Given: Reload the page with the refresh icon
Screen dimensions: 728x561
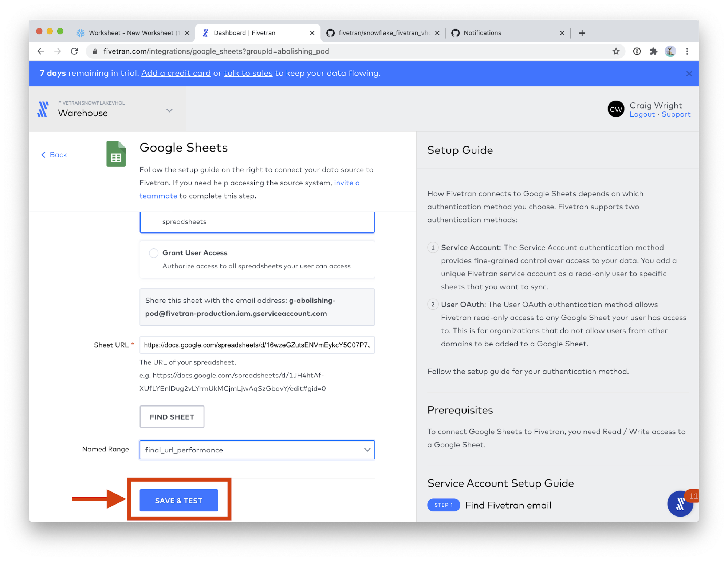Looking at the screenshot, I should [75, 51].
